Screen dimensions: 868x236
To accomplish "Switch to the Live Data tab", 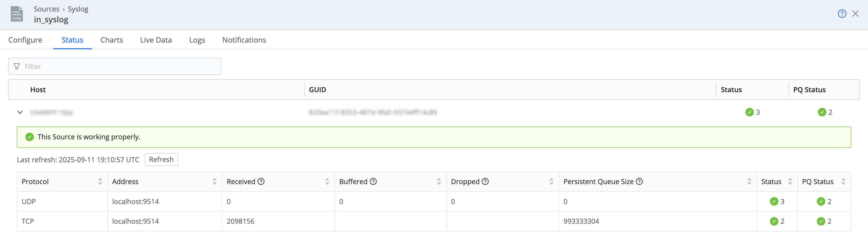I will pos(156,40).
